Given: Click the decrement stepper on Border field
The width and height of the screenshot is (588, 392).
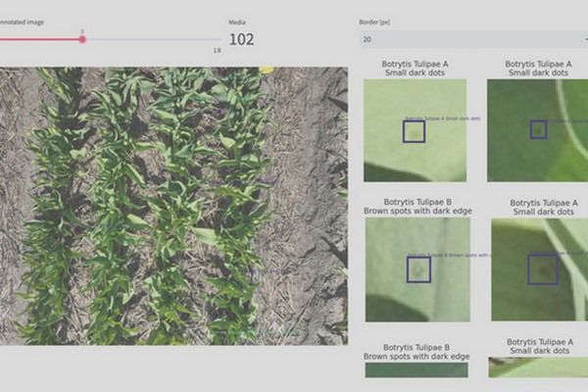Looking at the screenshot, I should [585, 39].
